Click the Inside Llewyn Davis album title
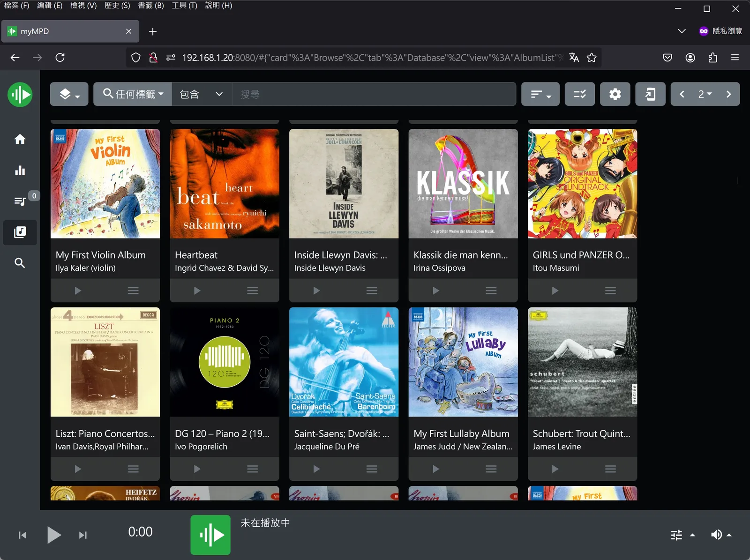Viewport: 750px width, 560px height. tap(341, 255)
